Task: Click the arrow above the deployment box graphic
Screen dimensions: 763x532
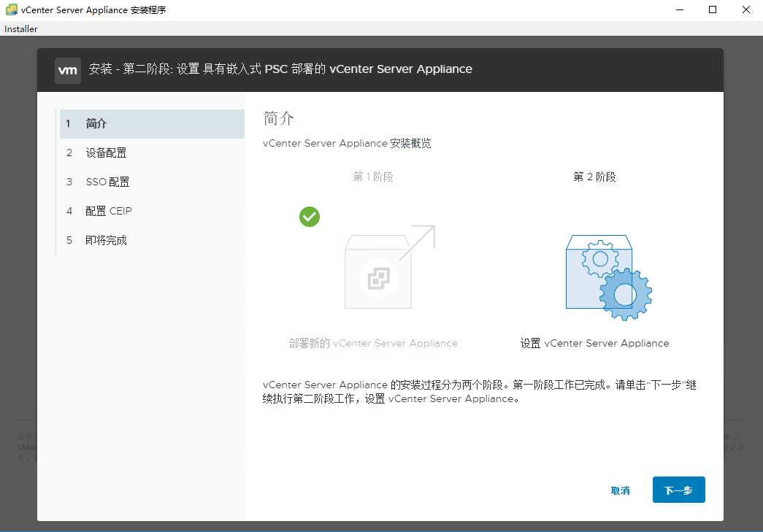Action: point(422,237)
